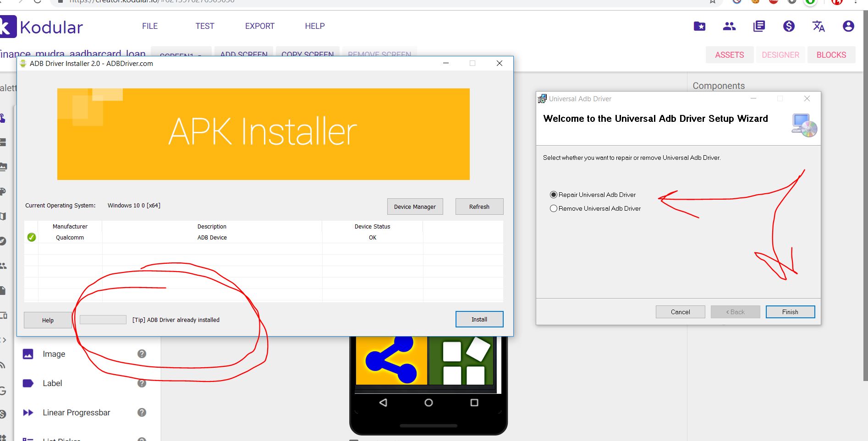The height and width of the screenshot is (441, 868).
Task: Open the TEST menu
Action: click(x=205, y=26)
